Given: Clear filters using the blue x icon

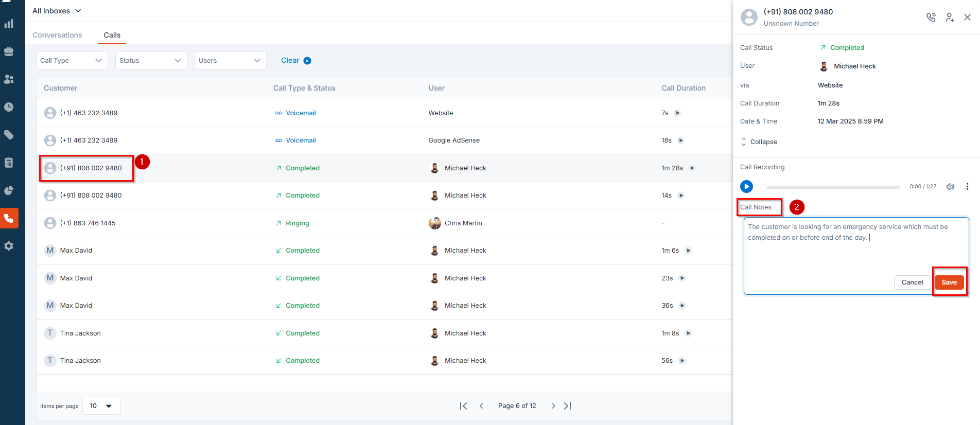Looking at the screenshot, I should [307, 61].
